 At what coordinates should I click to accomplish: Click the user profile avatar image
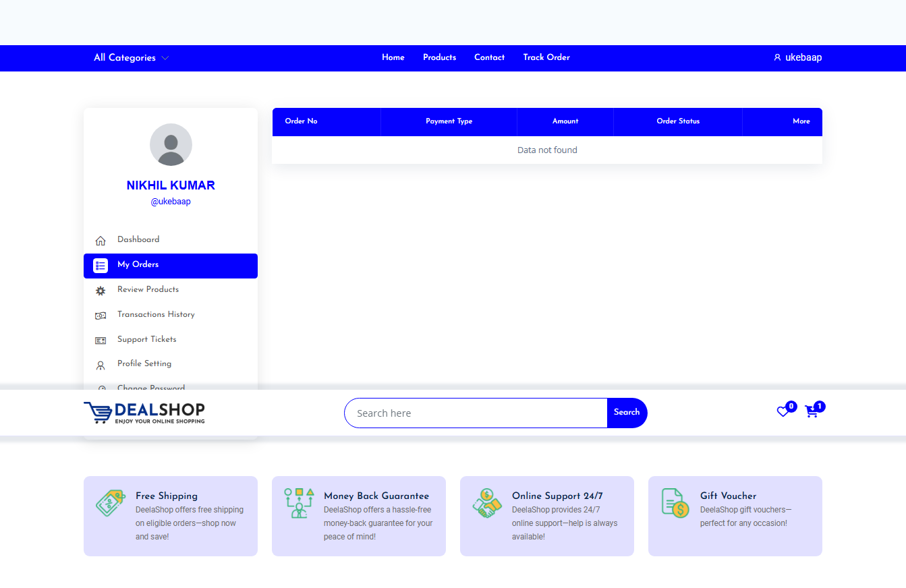pyautogui.click(x=171, y=144)
